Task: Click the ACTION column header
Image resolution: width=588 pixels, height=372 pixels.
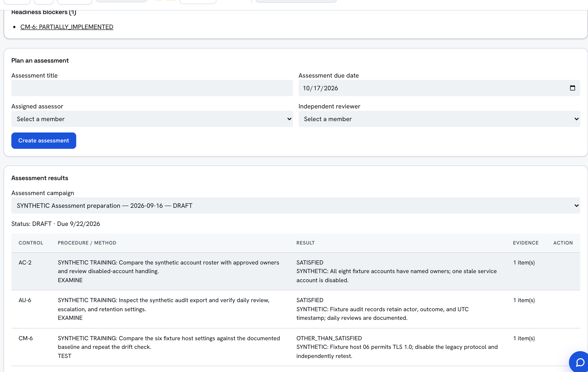Action: click(563, 243)
